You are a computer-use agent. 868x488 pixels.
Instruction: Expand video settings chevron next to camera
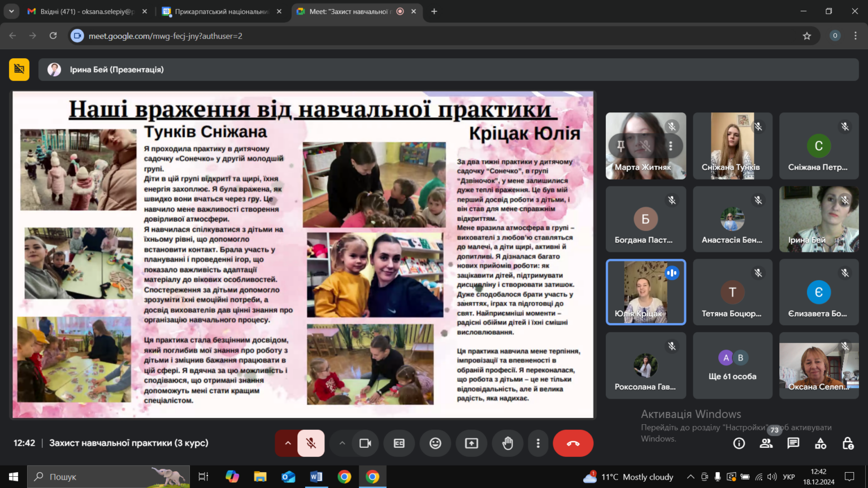[342, 443]
